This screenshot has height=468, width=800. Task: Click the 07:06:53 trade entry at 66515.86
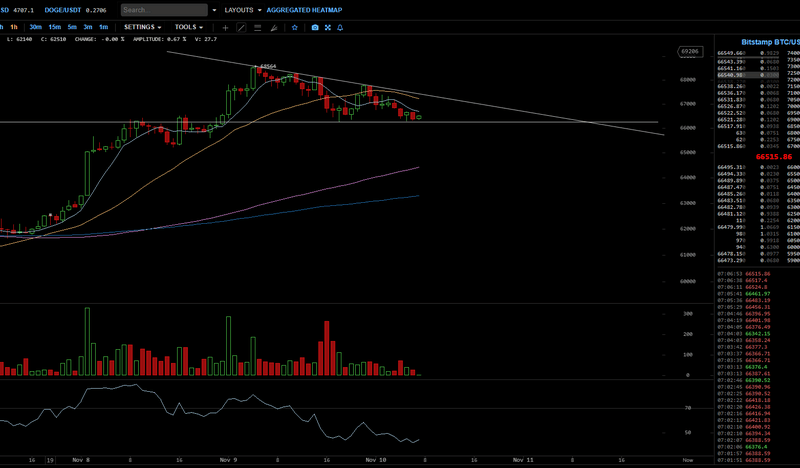744,274
